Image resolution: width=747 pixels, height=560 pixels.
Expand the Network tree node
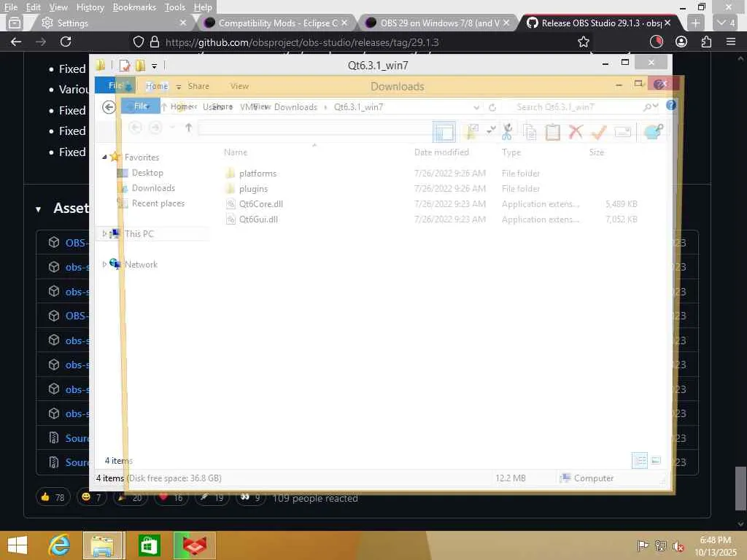(x=104, y=264)
